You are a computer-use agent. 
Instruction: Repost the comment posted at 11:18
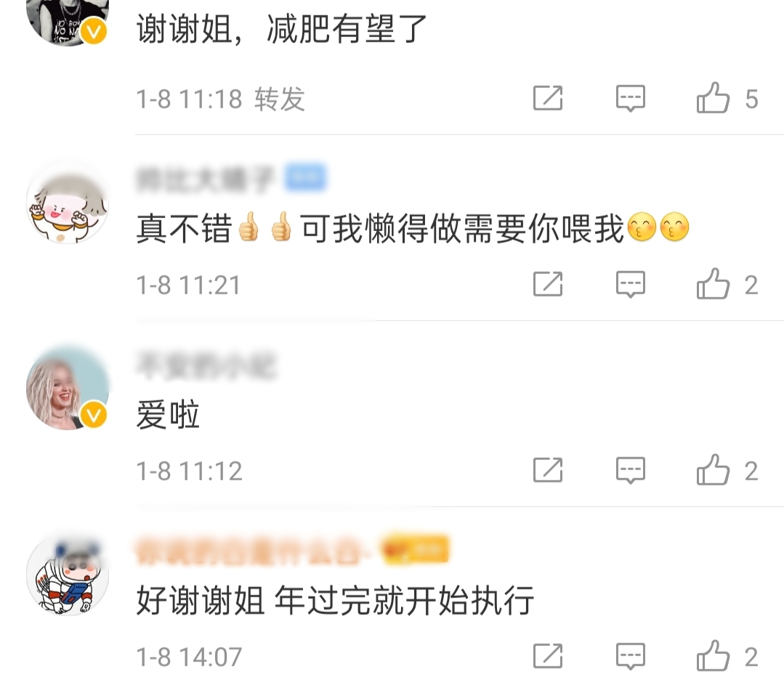coord(548,98)
